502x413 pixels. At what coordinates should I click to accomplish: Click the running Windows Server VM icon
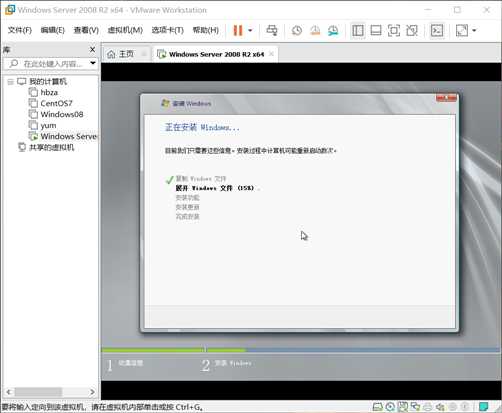33,136
